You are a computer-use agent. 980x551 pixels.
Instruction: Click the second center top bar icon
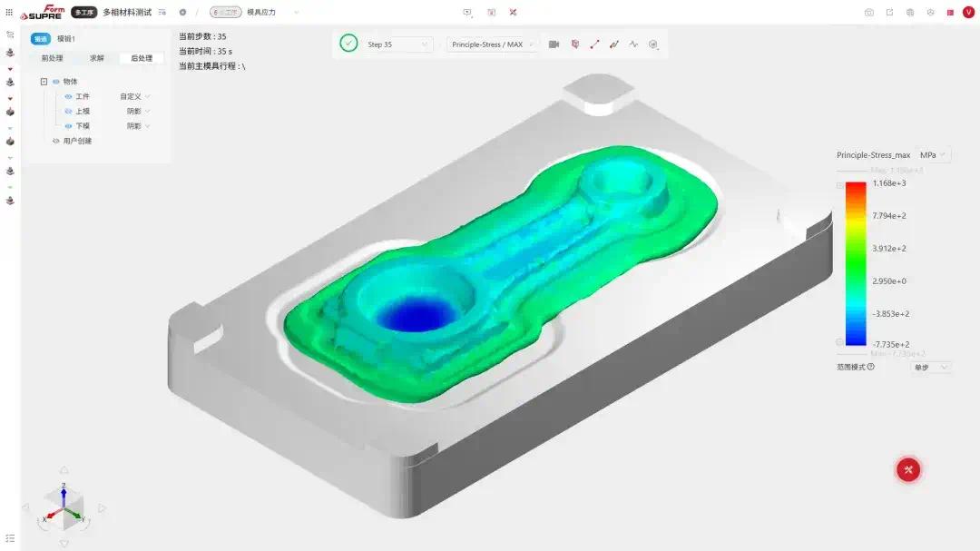point(491,13)
